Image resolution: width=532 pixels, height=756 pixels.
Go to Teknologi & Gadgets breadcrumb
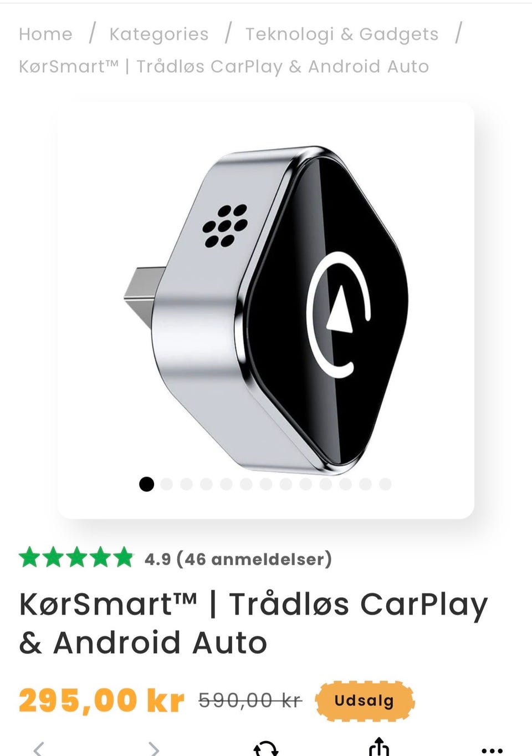click(x=342, y=34)
